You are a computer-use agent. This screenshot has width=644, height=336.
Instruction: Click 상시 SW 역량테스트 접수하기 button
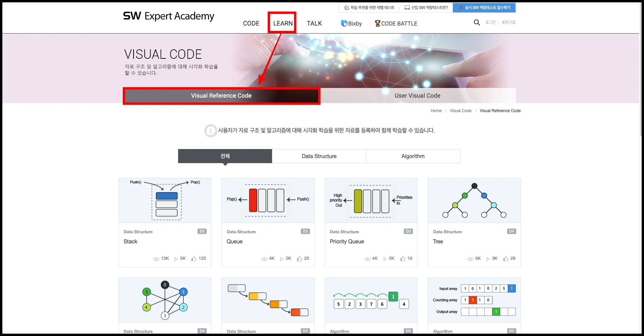click(x=484, y=8)
